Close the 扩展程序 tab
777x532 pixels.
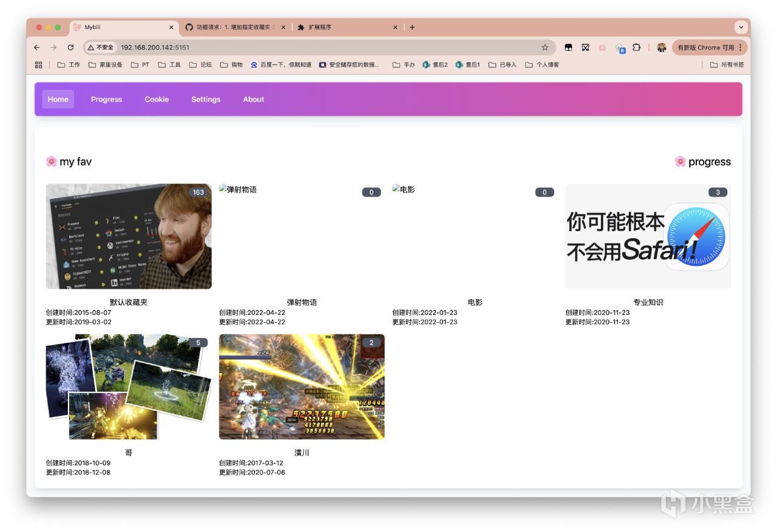[395, 27]
